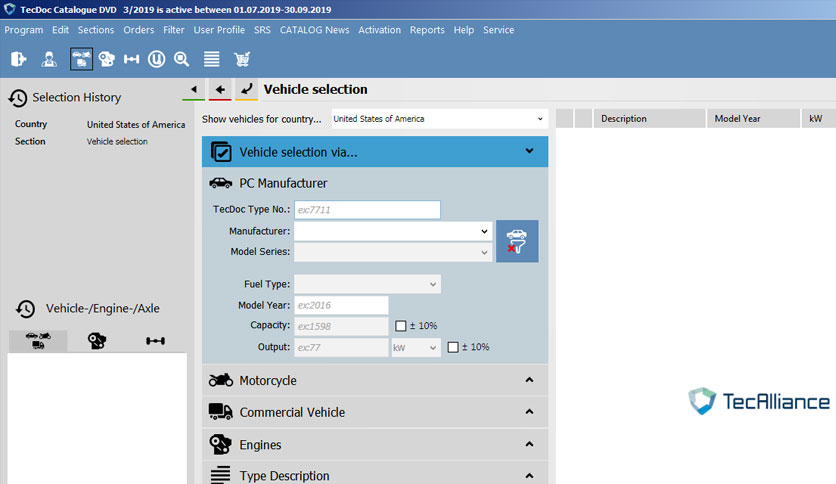Open the country selection dropdown
Viewport: 836px width, 484px height.
click(x=439, y=119)
